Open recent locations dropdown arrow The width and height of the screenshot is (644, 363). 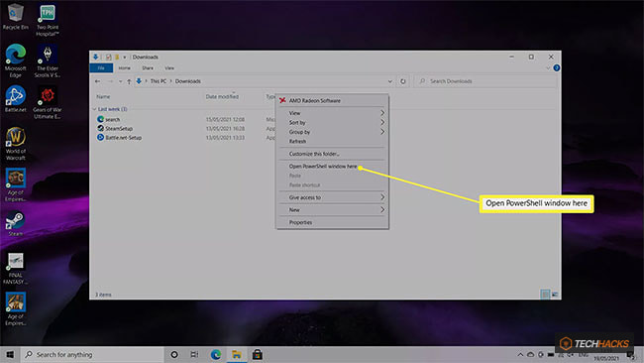pos(120,81)
